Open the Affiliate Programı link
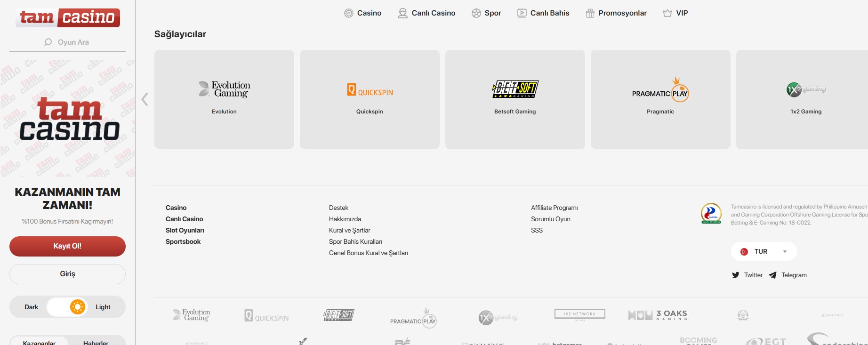 click(554, 208)
